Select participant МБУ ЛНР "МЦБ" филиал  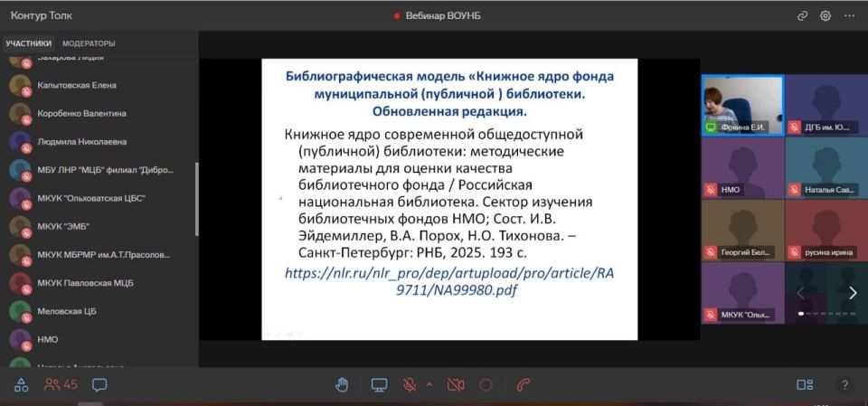pyautogui.click(x=99, y=170)
